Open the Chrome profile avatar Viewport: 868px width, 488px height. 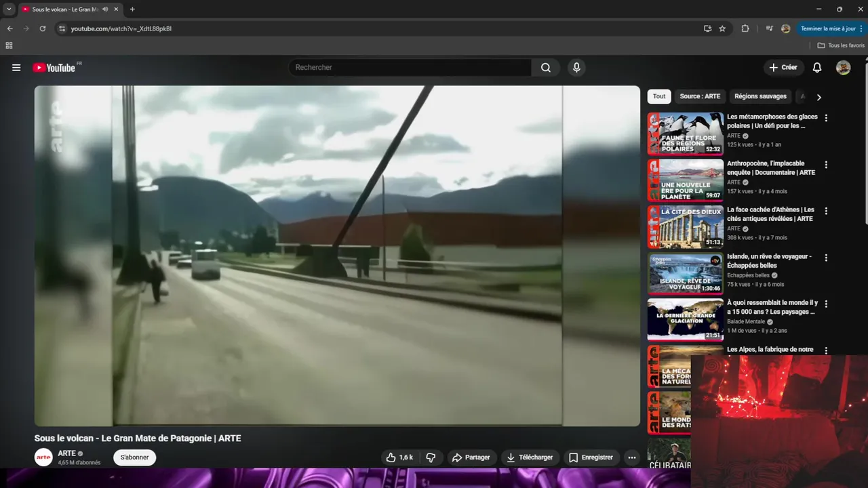(786, 28)
